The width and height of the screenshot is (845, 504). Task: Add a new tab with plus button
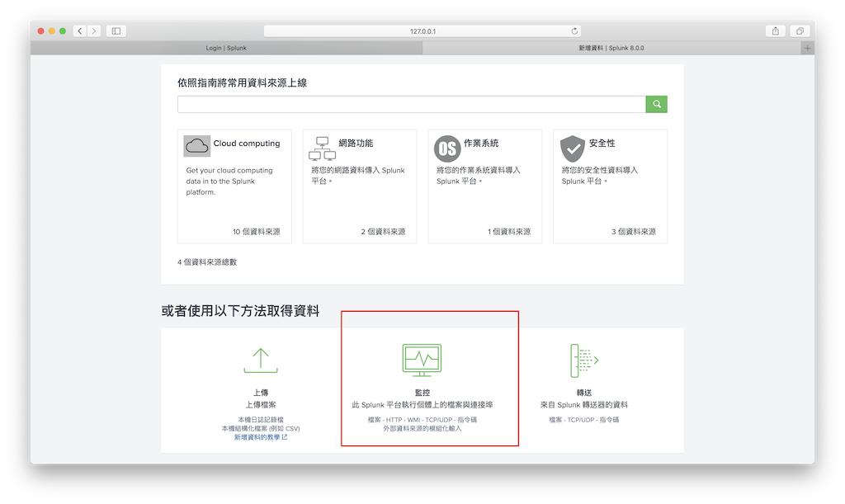(807, 48)
